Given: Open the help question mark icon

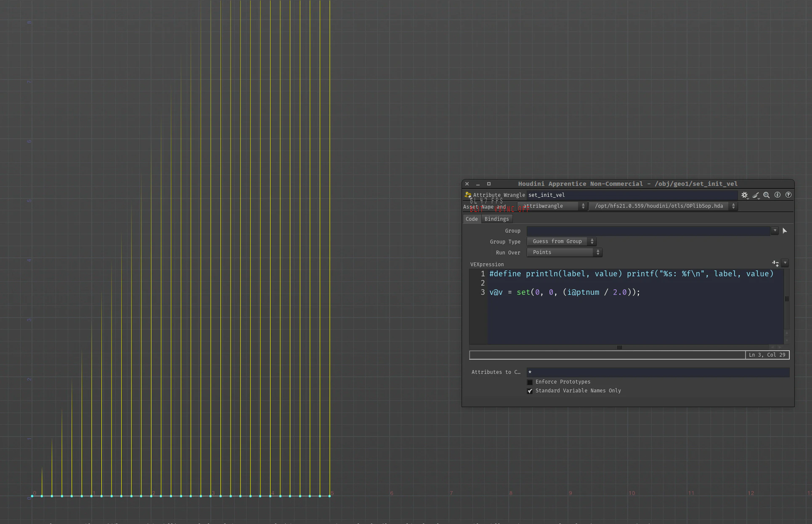Looking at the screenshot, I should (x=788, y=195).
